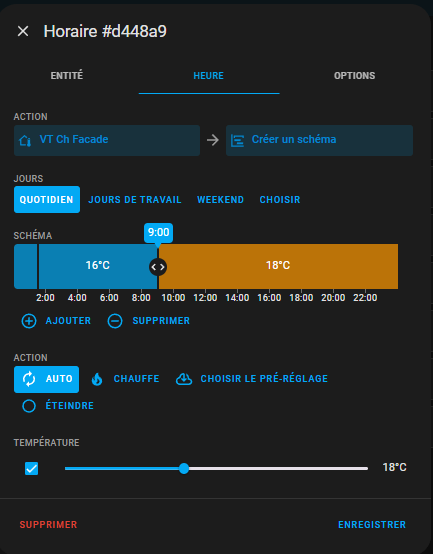The height and width of the screenshot is (554, 433).
Task: Select the Quotidien days option
Action: pyautogui.click(x=47, y=200)
